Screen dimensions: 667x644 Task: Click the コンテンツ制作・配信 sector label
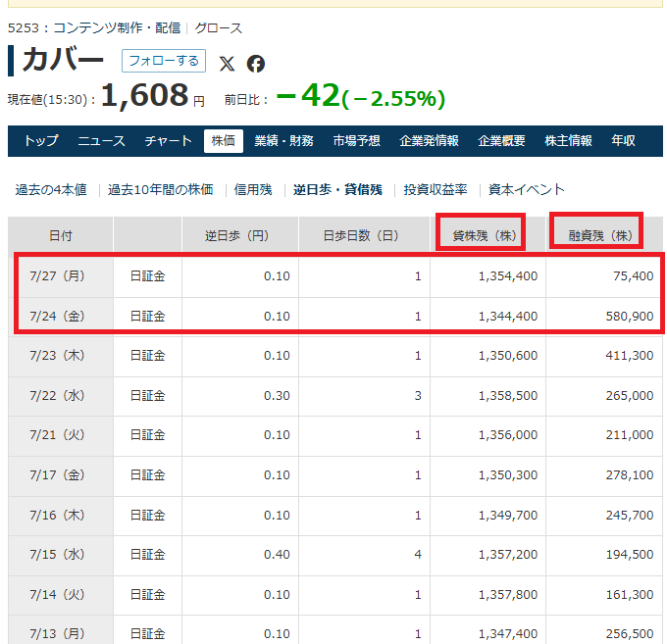pos(117,28)
